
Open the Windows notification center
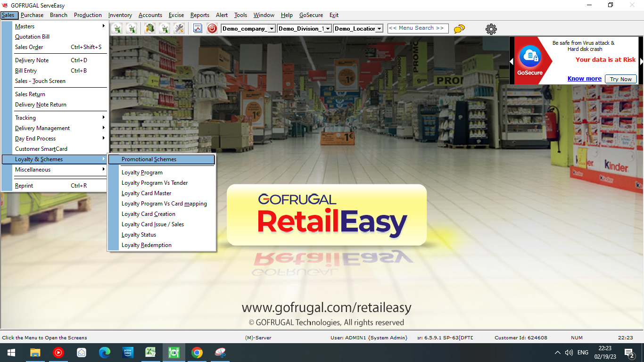[629, 353]
